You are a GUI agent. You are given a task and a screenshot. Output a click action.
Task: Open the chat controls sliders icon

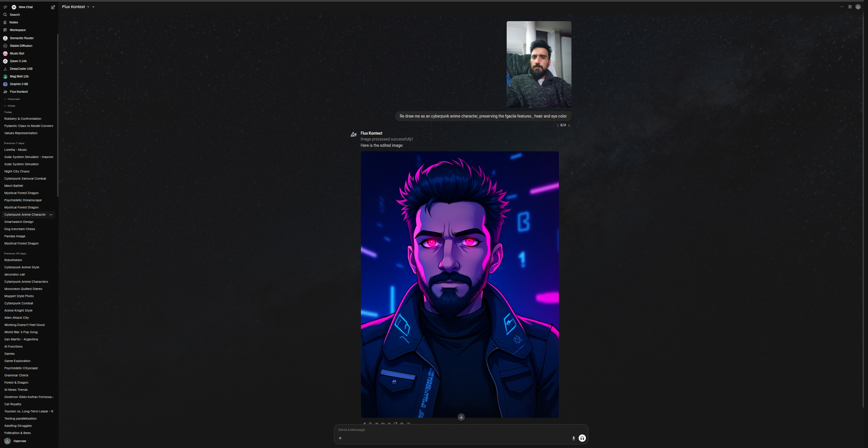[x=850, y=7]
